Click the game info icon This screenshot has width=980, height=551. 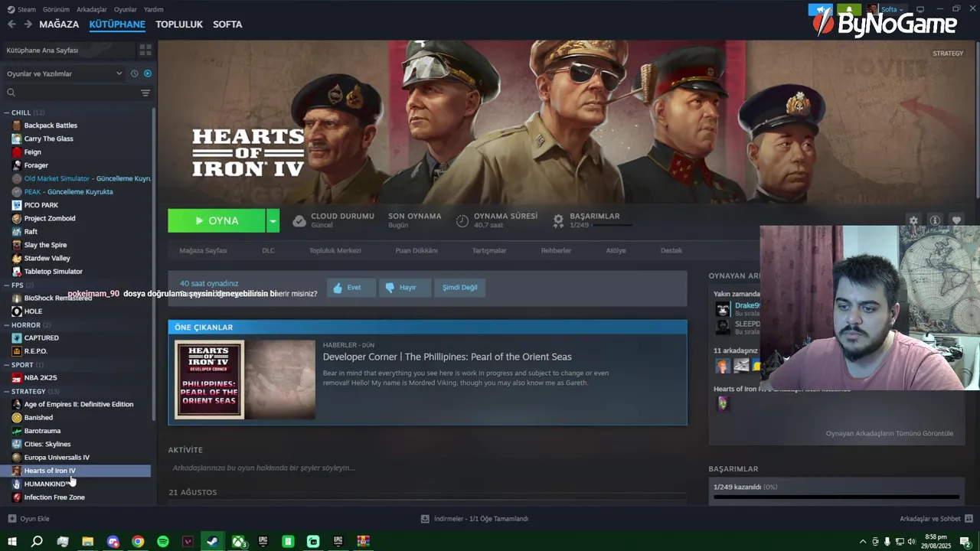click(x=935, y=220)
